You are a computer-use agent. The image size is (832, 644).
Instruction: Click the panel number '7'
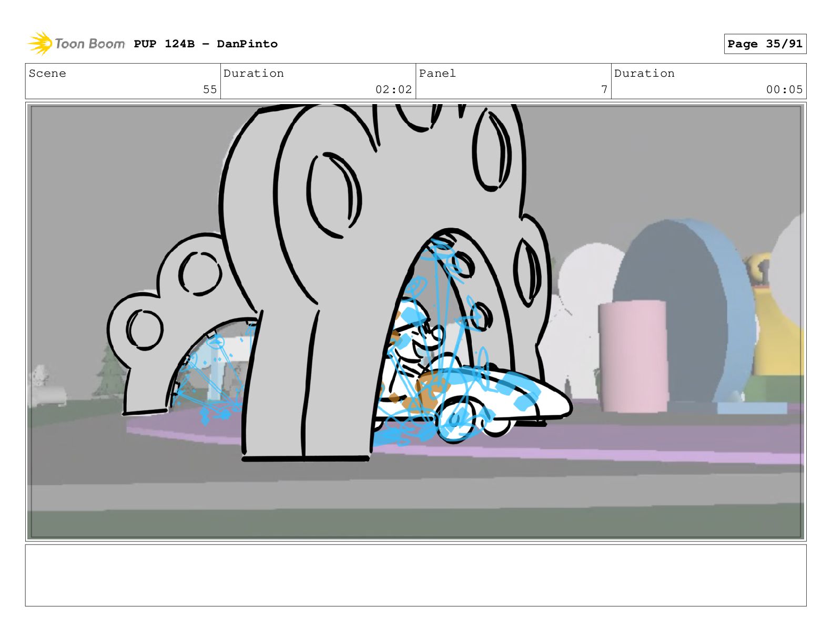click(x=604, y=89)
